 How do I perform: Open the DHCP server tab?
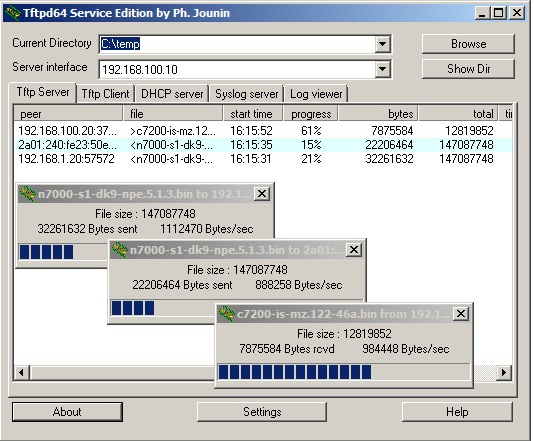(x=172, y=94)
